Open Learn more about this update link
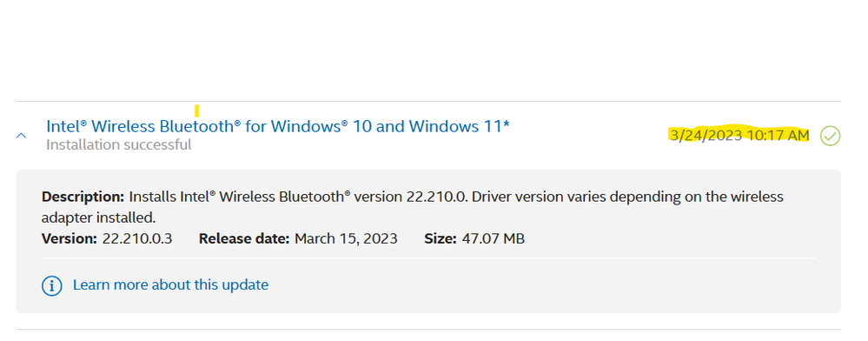 170,285
